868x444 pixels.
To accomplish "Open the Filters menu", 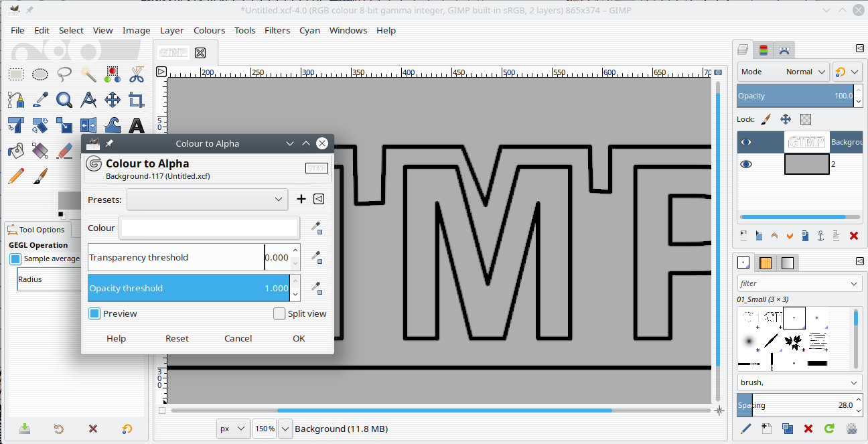I will 277,30.
